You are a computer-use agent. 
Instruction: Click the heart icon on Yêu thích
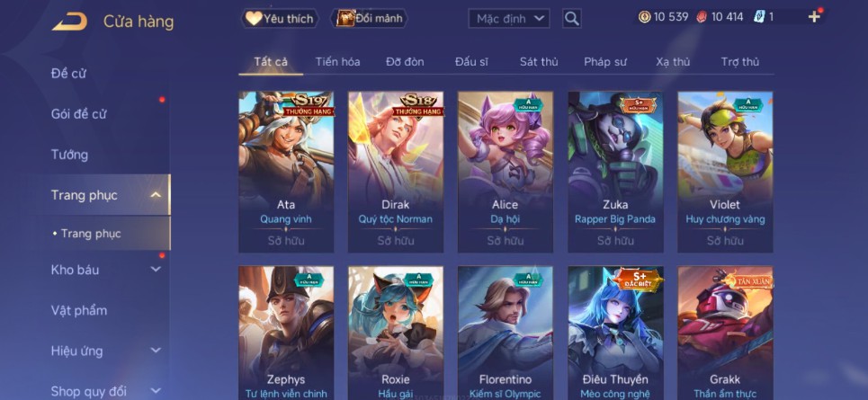(x=254, y=18)
